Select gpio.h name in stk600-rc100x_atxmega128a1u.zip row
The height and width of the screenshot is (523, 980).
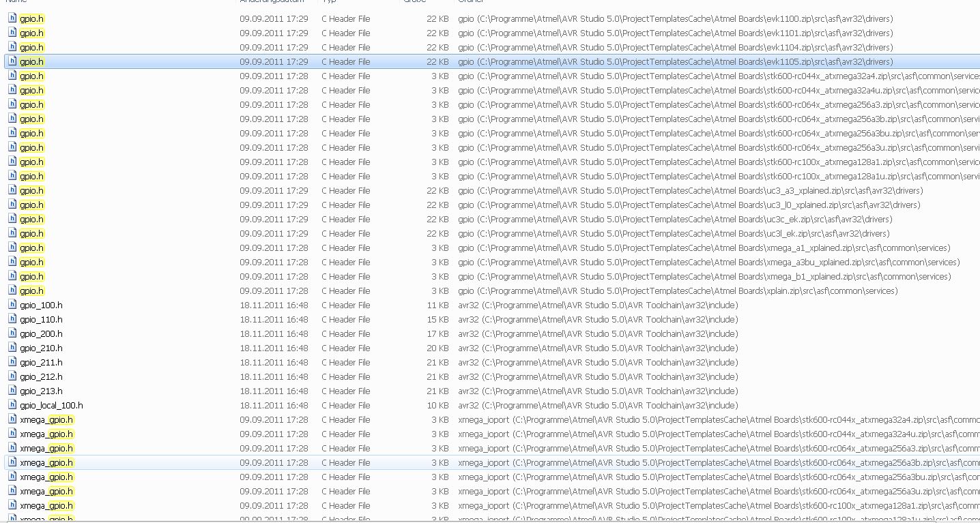pos(31,176)
